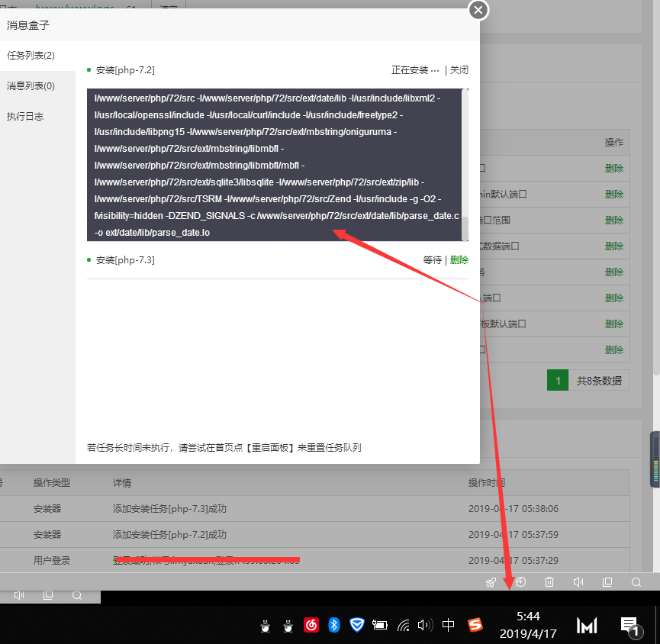Viewport: 660px width, 644px height.
Task: Click the install log scrollbar thumb
Action: [x=465, y=228]
